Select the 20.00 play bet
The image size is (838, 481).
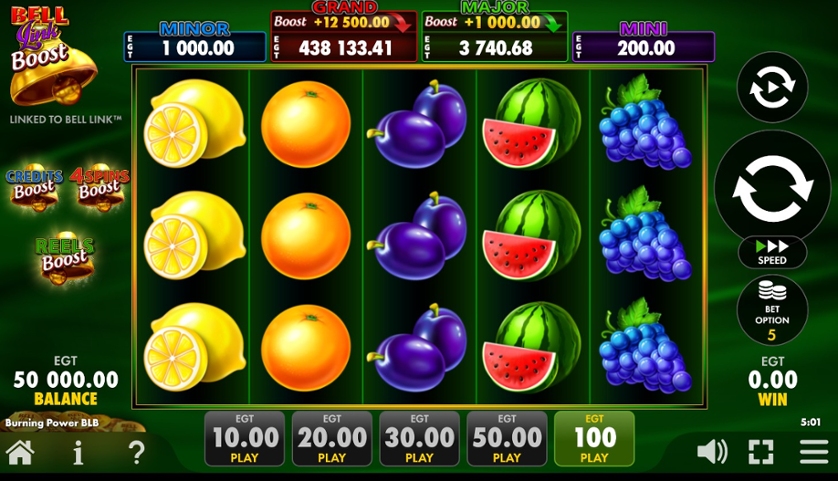[x=332, y=439]
